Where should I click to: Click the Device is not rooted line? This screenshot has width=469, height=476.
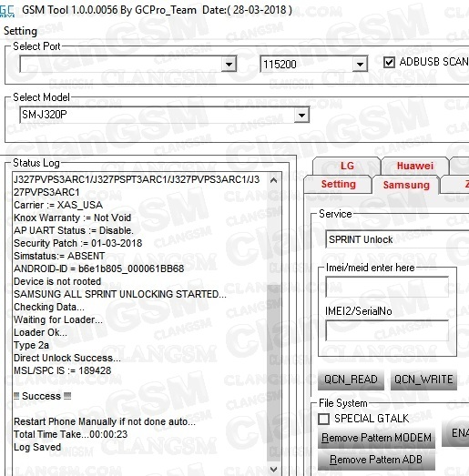[x=57, y=281]
